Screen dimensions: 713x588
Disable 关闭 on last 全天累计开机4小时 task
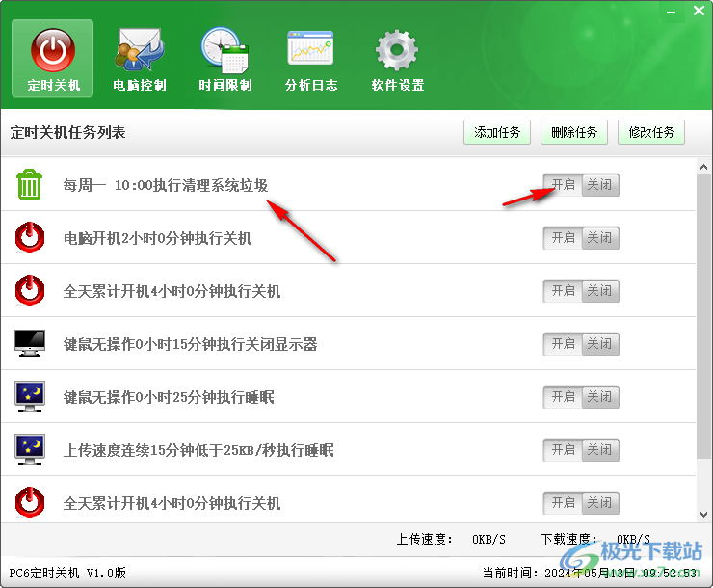coord(600,503)
